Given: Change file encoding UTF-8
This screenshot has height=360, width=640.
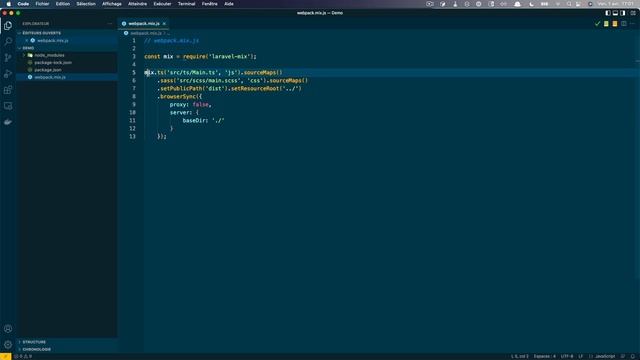Looking at the screenshot, I should [567, 356].
